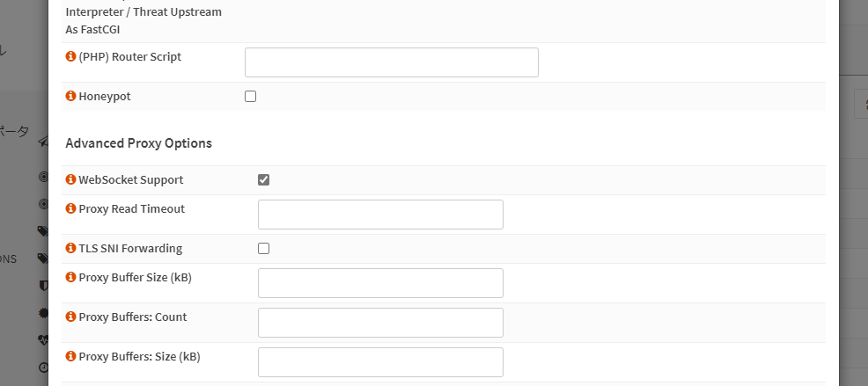Viewport: 868px width, 386px height.
Task: Click the Proxy Buffer Size (kB) field
Action: [x=380, y=283]
